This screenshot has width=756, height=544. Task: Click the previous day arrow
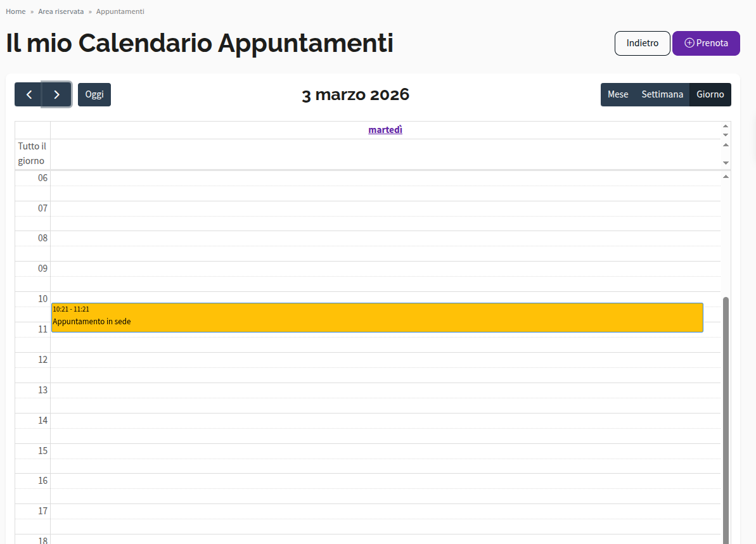pos(29,94)
